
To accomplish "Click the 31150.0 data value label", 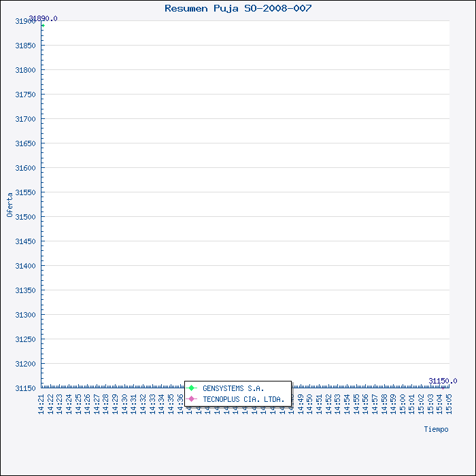I will (443, 381).
